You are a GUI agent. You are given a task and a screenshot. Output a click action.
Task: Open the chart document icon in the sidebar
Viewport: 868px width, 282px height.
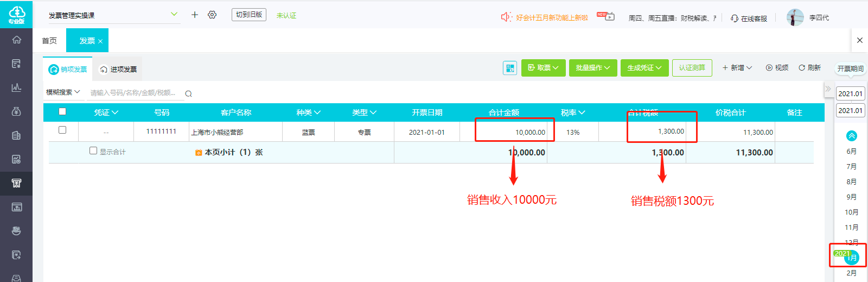pos(16,159)
